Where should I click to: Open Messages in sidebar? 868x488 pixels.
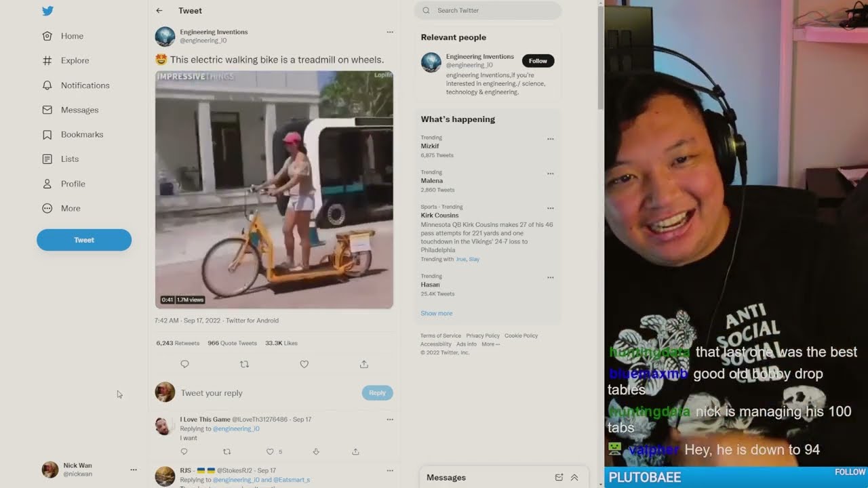pyautogui.click(x=71, y=110)
